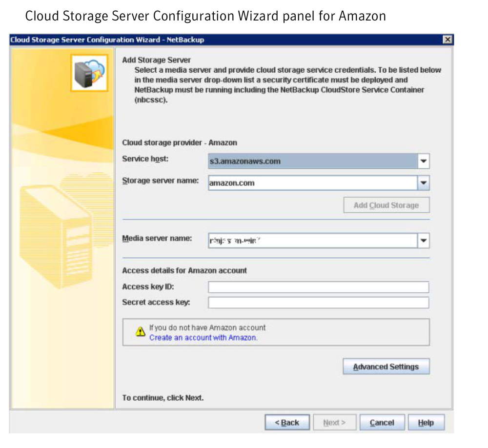
Task: Click the amazon.com storage server name field
Action: pyautogui.click(x=313, y=183)
